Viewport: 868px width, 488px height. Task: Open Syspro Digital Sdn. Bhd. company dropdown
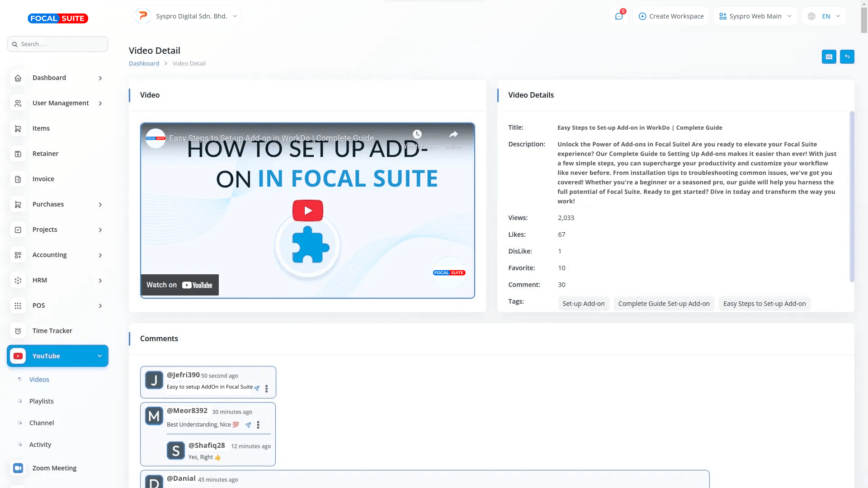187,16
